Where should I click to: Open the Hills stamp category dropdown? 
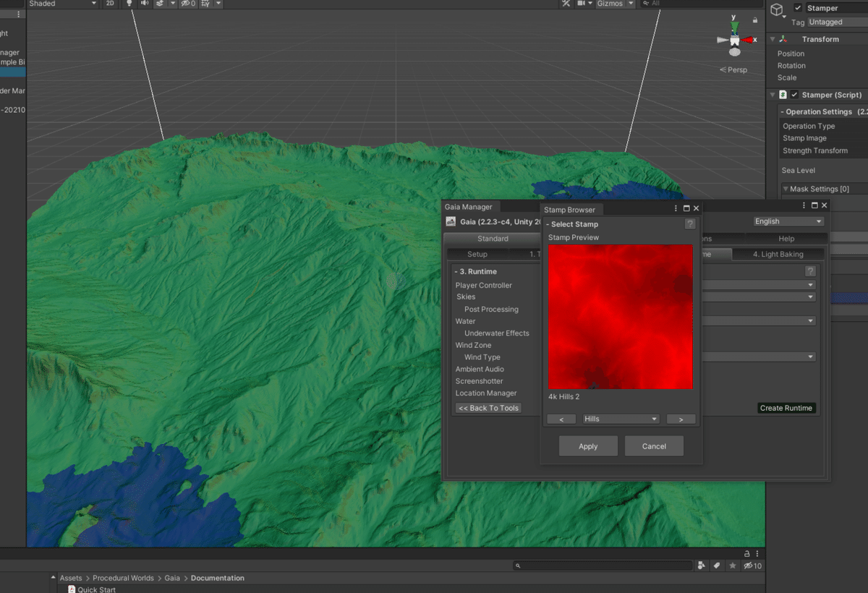(x=621, y=419)
